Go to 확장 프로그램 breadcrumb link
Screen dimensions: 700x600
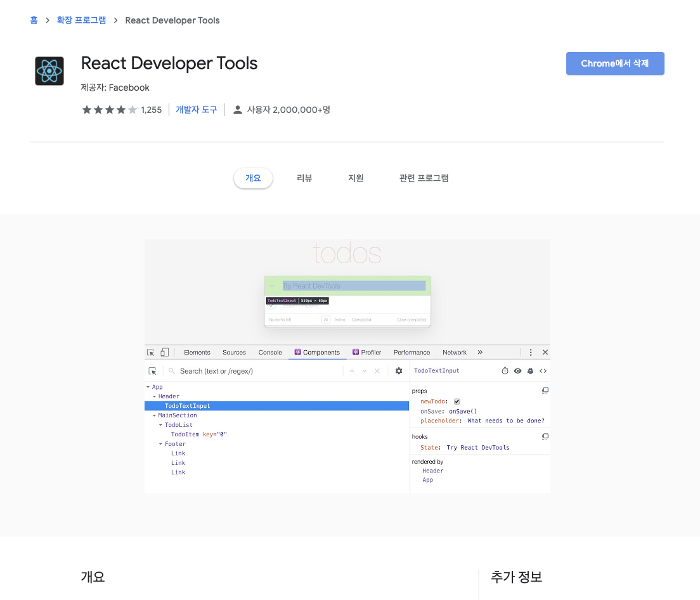[x=81, y=20]
